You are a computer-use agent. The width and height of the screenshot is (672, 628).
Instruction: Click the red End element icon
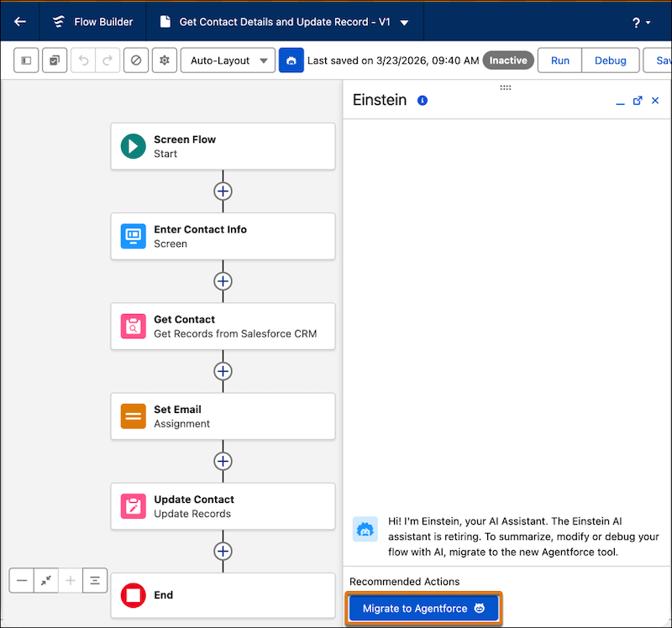coord(134,595)
